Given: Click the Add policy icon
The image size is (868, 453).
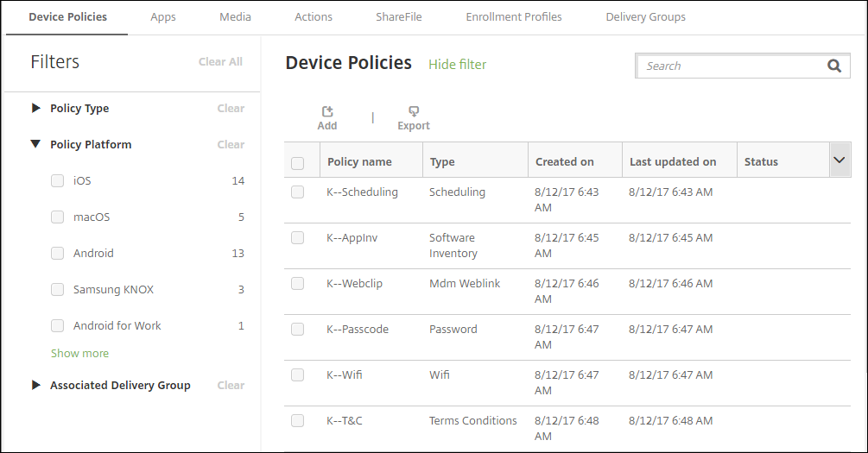Looking at the screenshot, I should coord(327,112).
